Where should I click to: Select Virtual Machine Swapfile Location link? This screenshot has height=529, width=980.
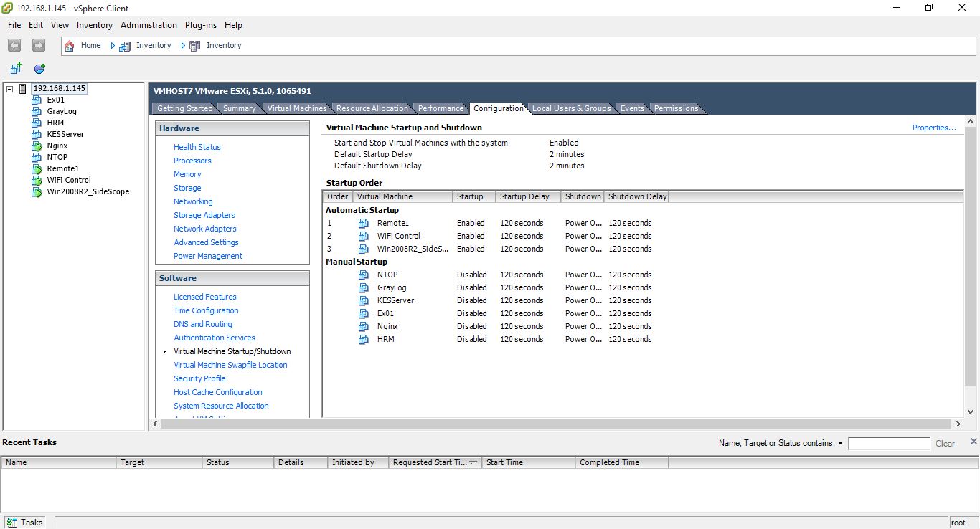click(x=230, y=365)
